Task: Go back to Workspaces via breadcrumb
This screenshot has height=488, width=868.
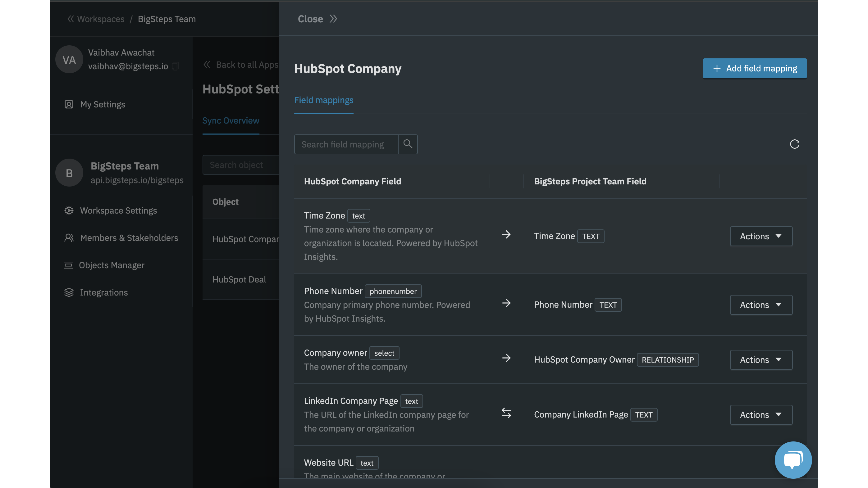Action: pyautogui.click(x=100, y=19)
